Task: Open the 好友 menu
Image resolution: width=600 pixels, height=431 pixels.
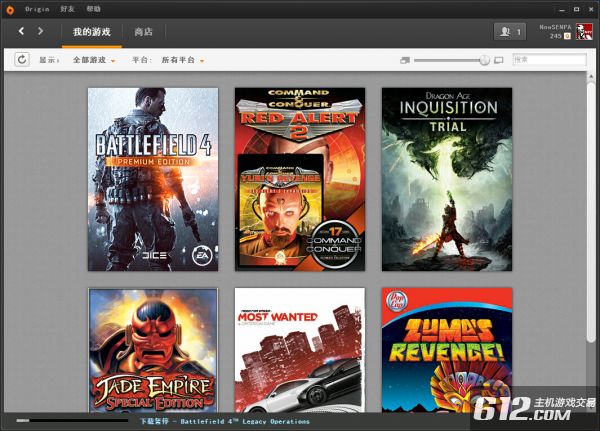Action: tap(67, 9)
